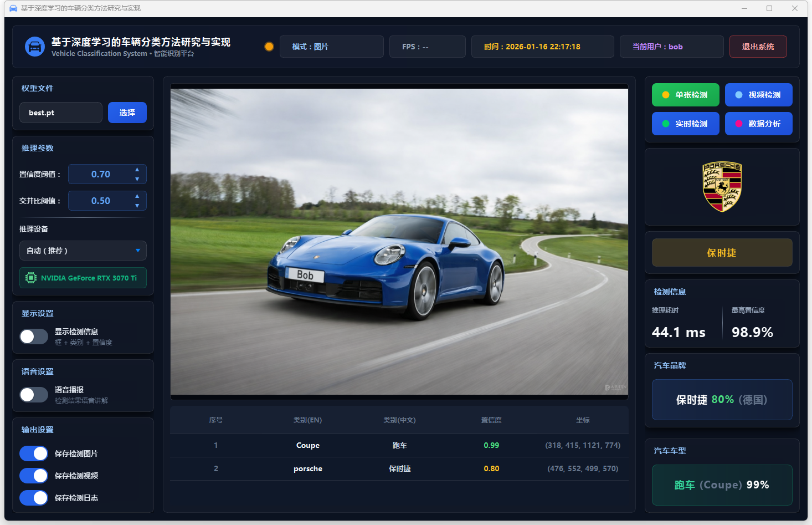Screen dimensions: 812x525
Task: Click the 0.80 confidence value
Action: click(491, 468)
